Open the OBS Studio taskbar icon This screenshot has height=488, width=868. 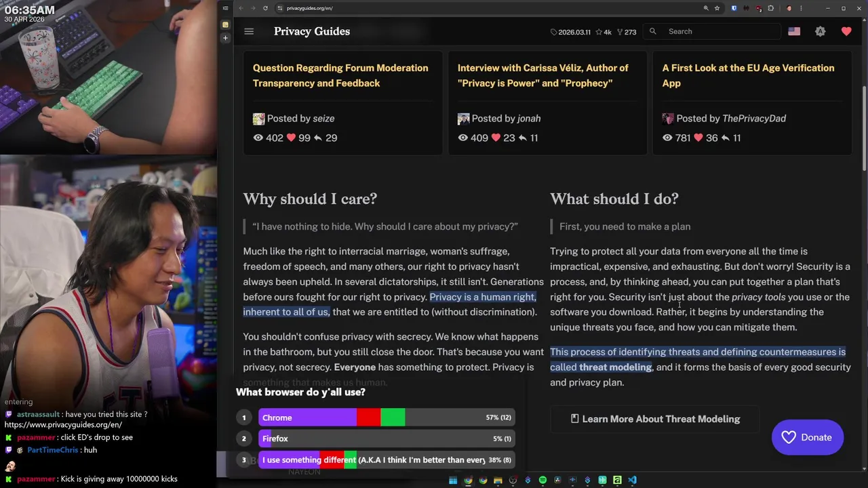[x=513, y=480]
